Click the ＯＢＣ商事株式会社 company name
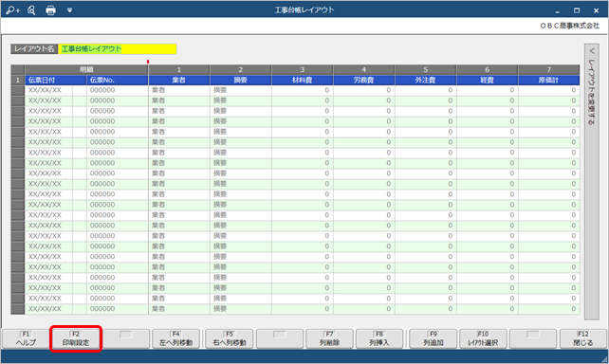Screen dimensions: 609x364 (x=569, y=26)
